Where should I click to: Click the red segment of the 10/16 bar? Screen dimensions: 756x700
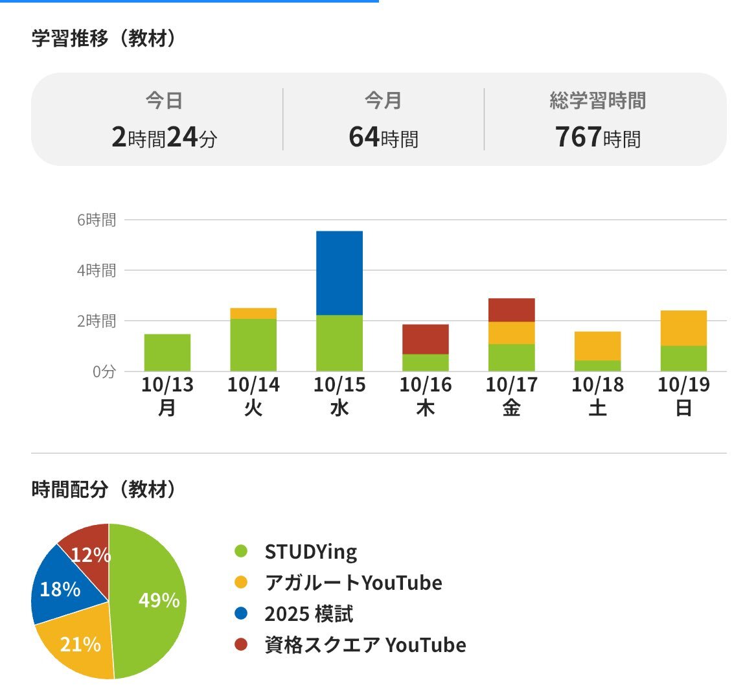[x=425, y=339]
